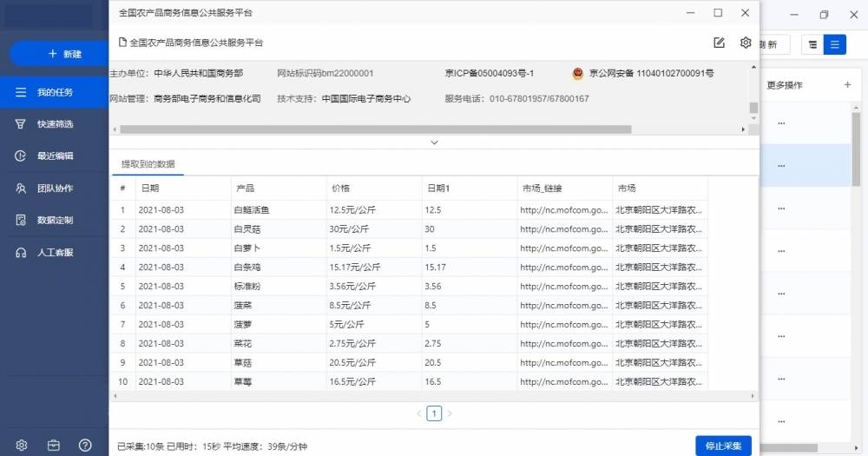Click the 停止采集 button
Viewport: 868px width, 456px height.
click(723, 446)
